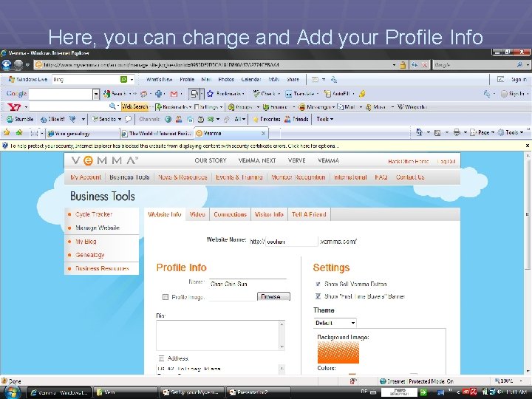Click the Refresh icon beside address bar
532x399 pixels.
[x=415, y=65]
